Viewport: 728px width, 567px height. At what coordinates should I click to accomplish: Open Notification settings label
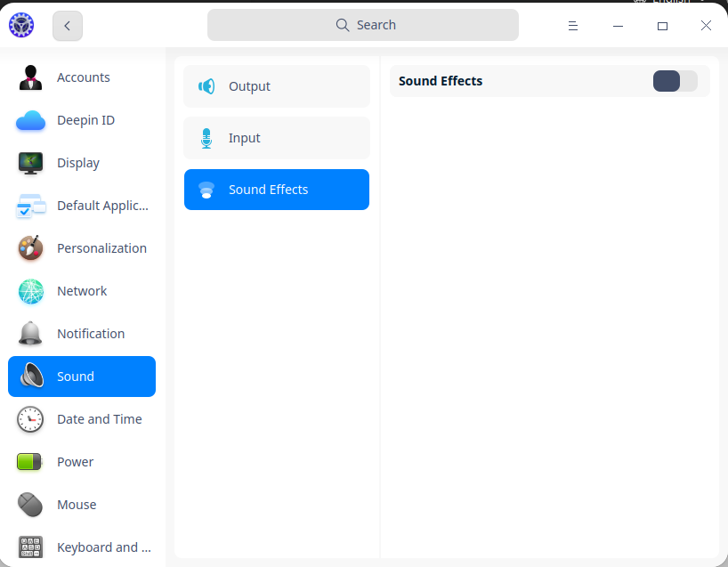point(91,334)
